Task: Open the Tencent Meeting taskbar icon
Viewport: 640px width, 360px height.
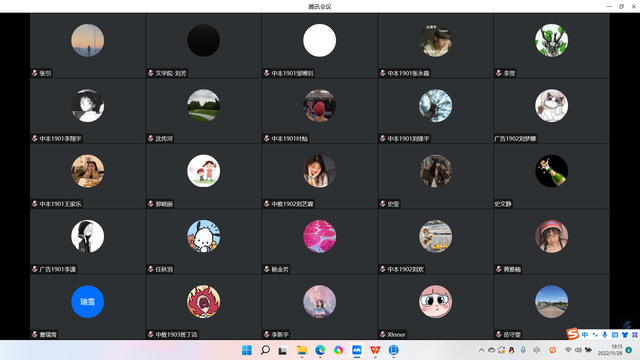Action: (357, 350)
